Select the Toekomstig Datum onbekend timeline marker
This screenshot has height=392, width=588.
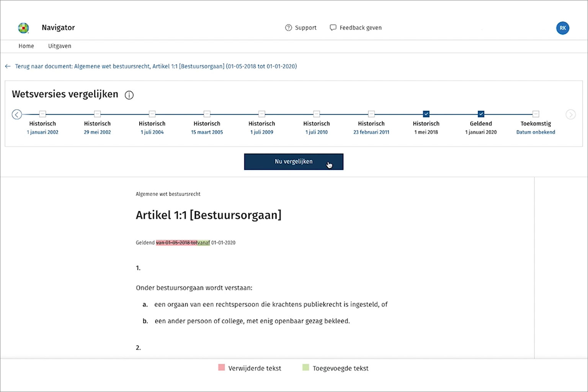pos(536,114)
